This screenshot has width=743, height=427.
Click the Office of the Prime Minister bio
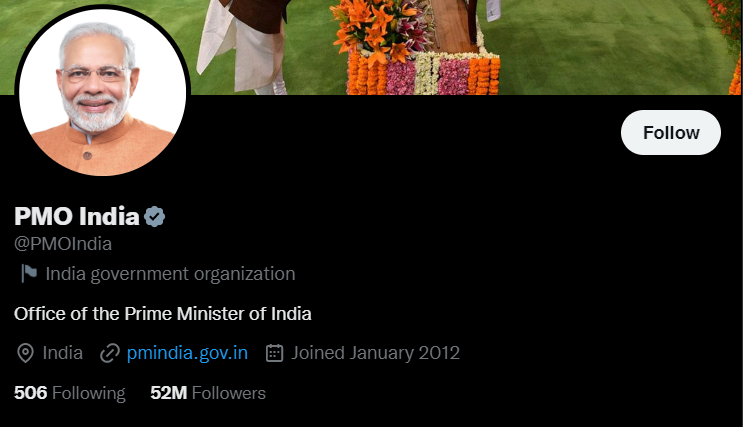point(163,314)
